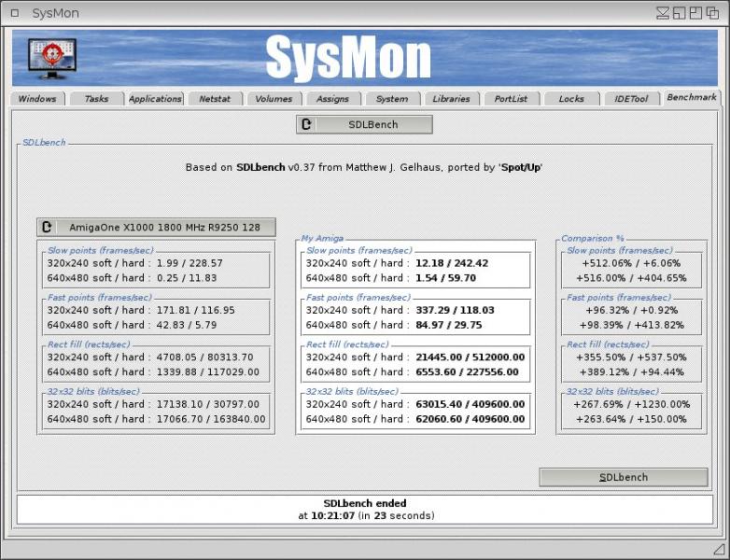The width and height of the screenshot is (730, 560).
Task: Go to the Libraries tab
Action: click(451, 99)
